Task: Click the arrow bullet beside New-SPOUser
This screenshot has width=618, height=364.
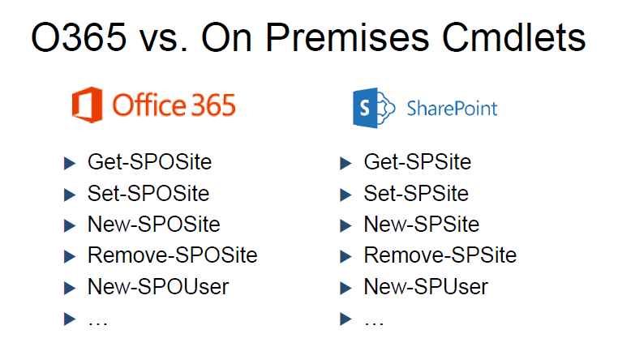Action: point(70,288)
